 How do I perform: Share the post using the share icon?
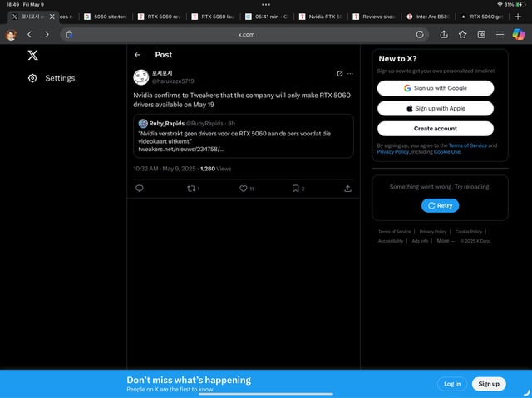[x=347, y=189]
